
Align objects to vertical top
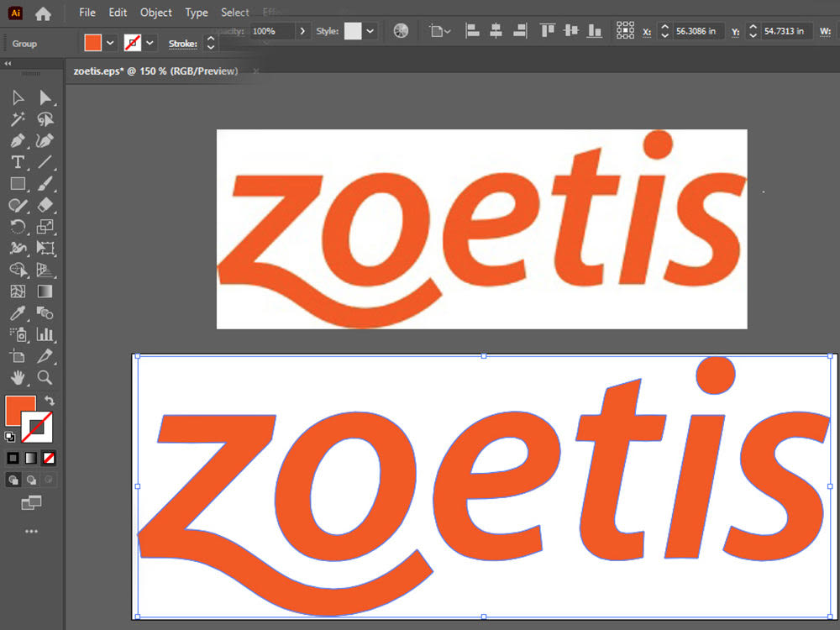[547, 30]
